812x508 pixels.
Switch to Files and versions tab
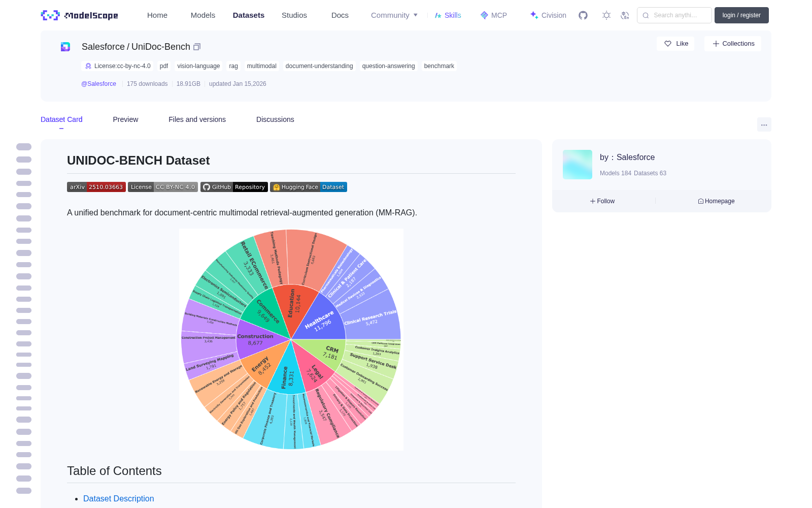coord(197,119)
